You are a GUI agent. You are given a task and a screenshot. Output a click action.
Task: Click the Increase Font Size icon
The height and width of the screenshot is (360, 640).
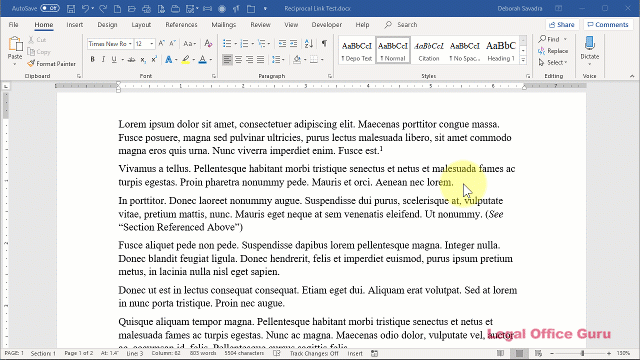(162, 43)
